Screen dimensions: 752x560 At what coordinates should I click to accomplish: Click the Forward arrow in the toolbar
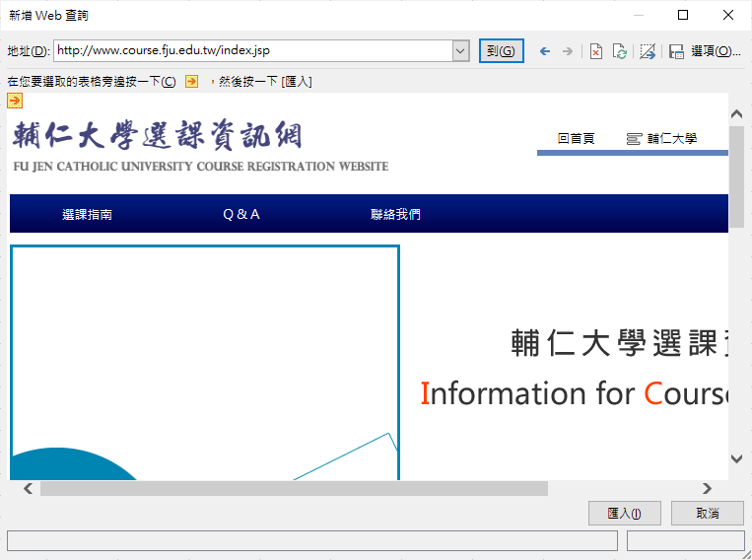click(x=568, y=51)
